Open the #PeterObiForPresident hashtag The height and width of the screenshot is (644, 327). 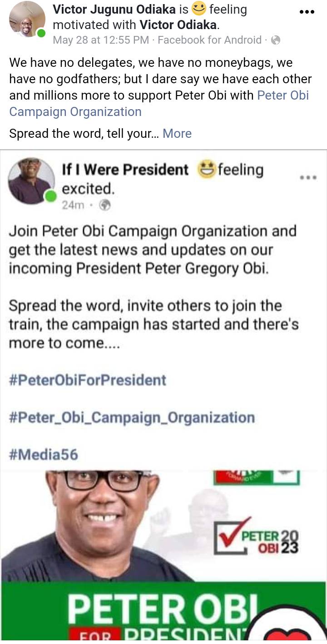pos(88,380)
